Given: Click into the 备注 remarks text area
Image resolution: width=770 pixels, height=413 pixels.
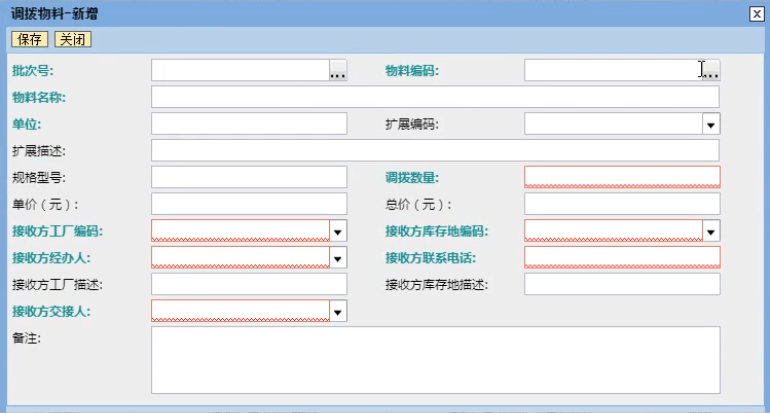Looking at the screenshot, I should coord(435,360).
